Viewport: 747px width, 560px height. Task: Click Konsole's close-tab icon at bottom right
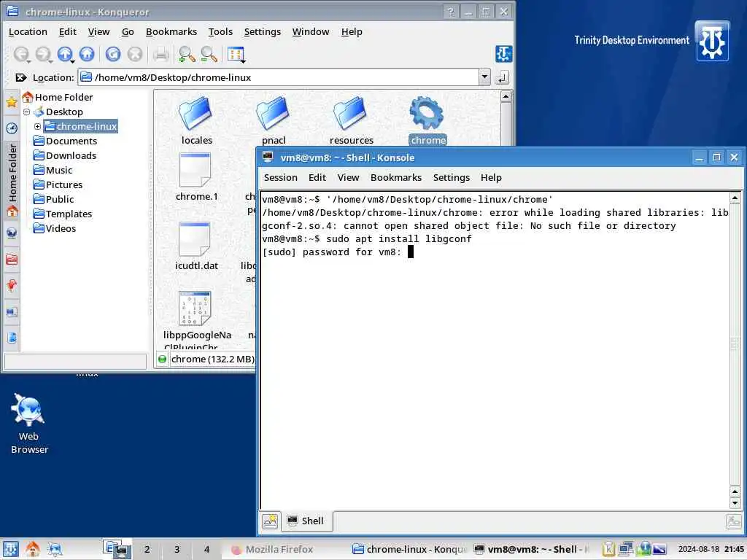tap(733, 521)
